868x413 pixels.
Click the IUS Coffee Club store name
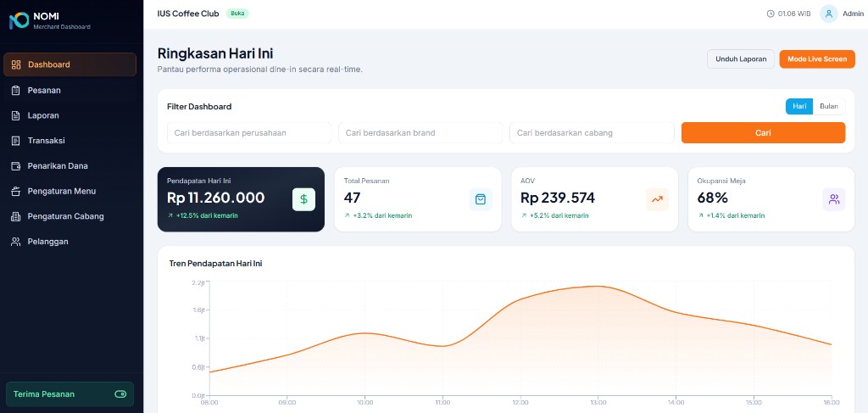[188, 14]
